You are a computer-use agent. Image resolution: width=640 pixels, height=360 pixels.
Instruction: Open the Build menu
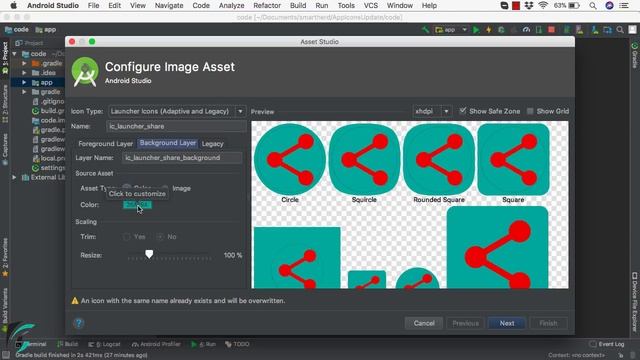tap(298, 5)
